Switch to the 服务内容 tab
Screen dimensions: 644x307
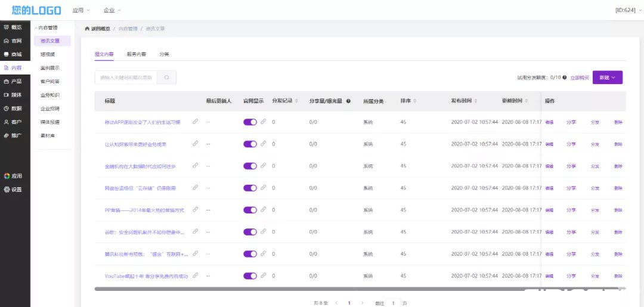coord(137,54)
